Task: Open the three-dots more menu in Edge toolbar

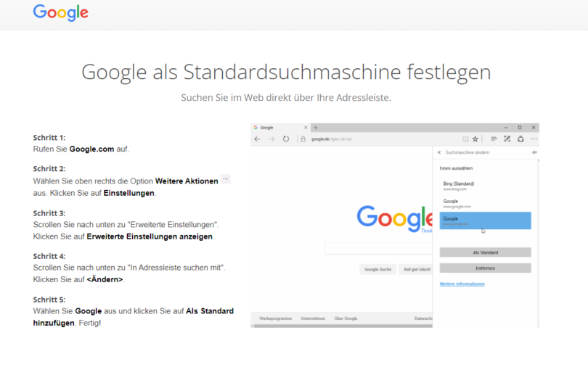Action: 534,139
